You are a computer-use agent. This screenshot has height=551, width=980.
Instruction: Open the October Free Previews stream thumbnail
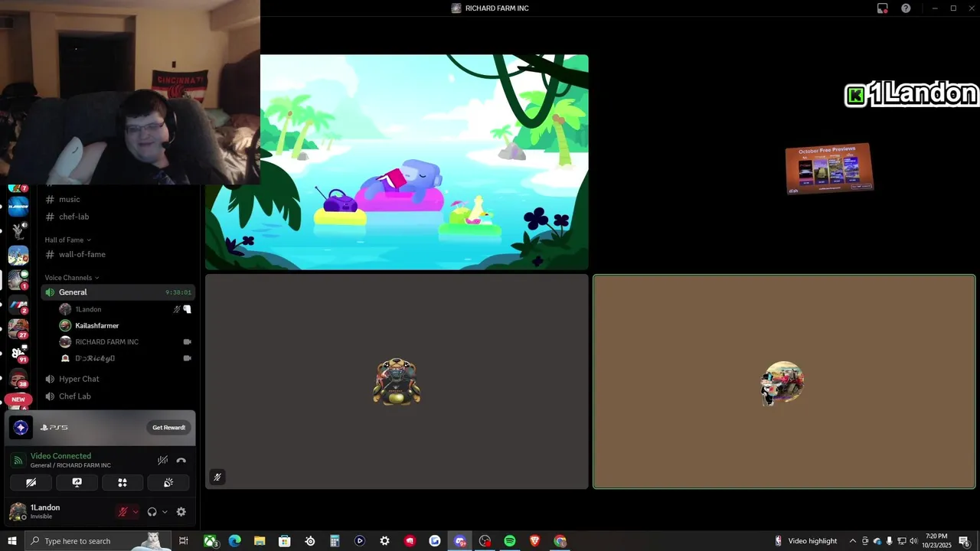coord(829,168)
